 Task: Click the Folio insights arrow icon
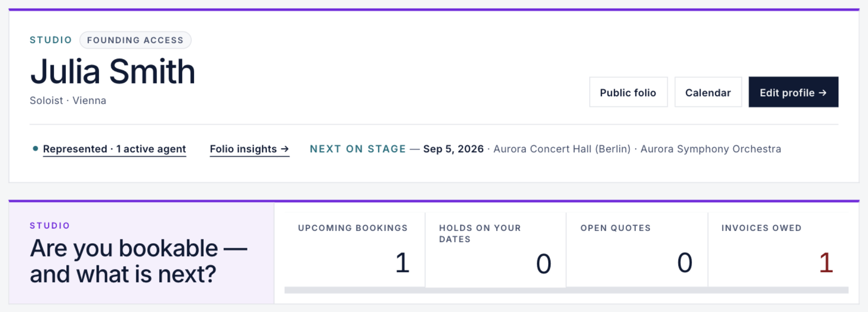point(285,149)
